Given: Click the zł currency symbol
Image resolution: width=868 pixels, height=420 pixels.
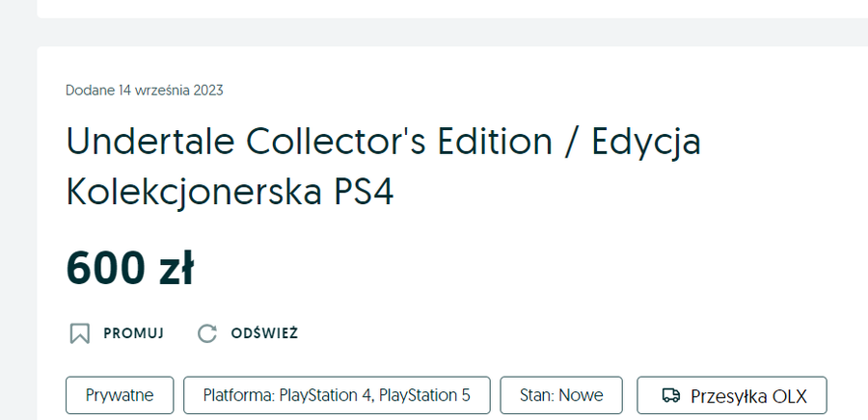Looking at the screenshot, I should (x=175, y=268).
